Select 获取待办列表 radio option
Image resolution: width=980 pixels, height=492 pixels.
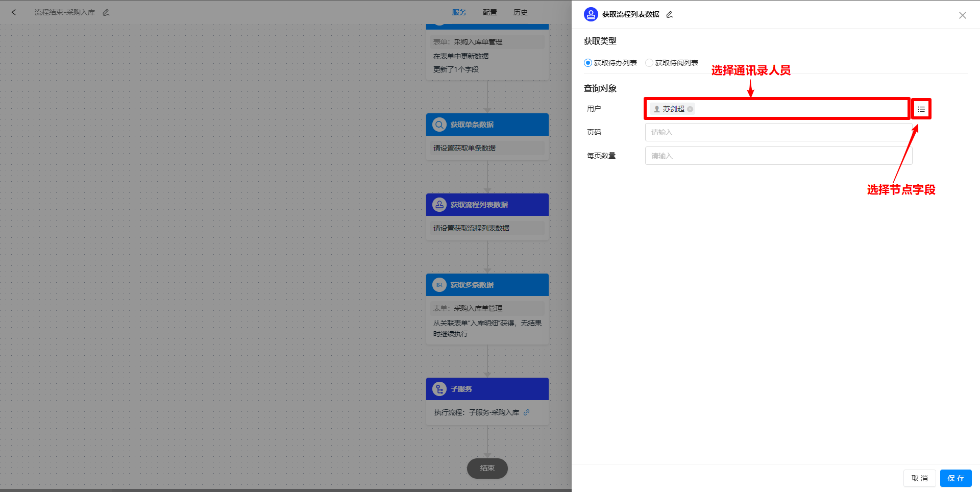pos(587,63)
